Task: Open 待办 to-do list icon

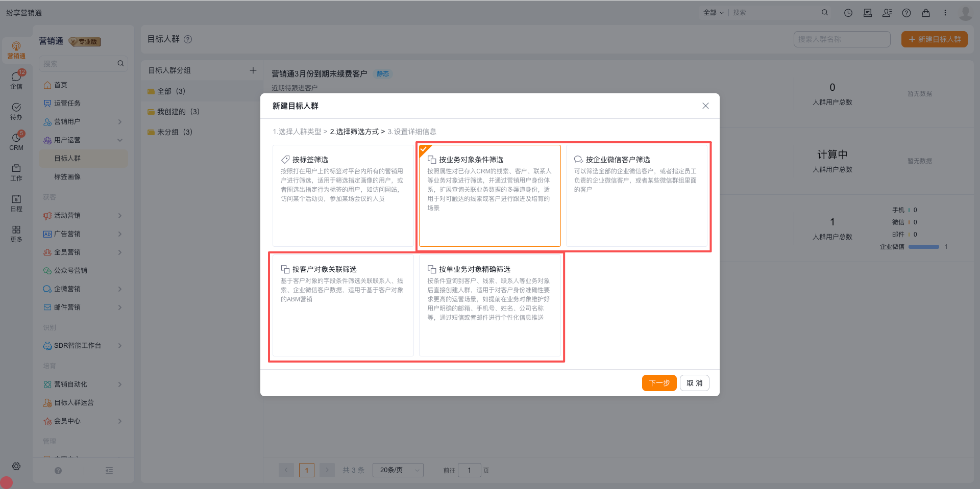Action: [x=16, y=111]
